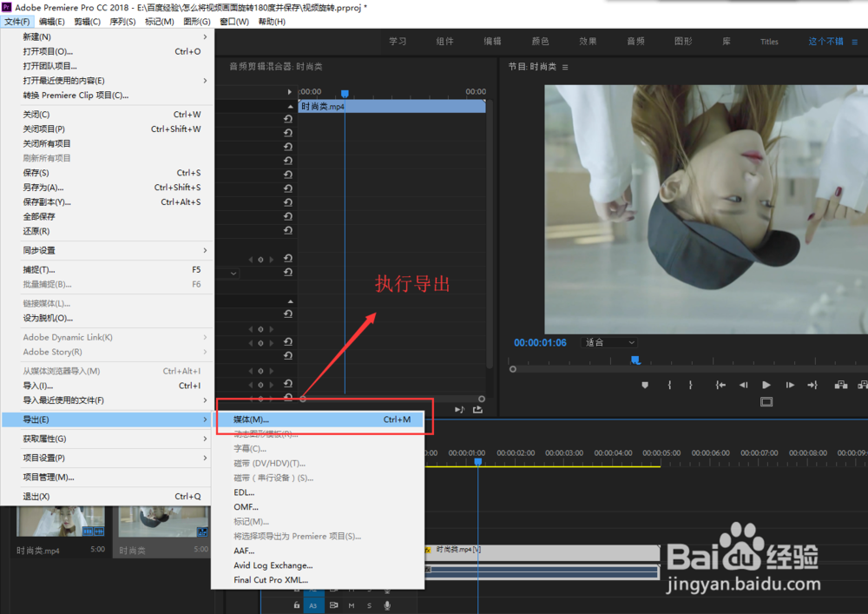Switch to 颜色 workspace
The width and height of the screenshot is (868, 614).
[540, 42]
